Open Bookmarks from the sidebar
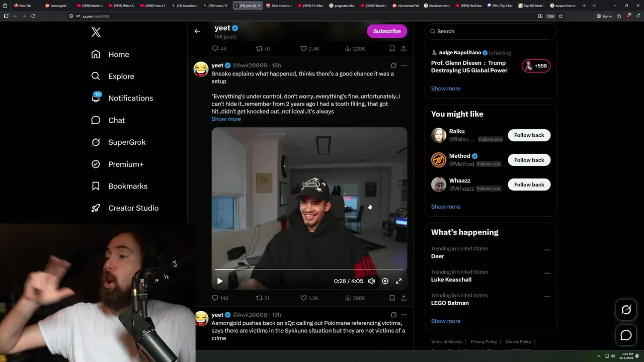The image size is (644, 362). point(119,186)
